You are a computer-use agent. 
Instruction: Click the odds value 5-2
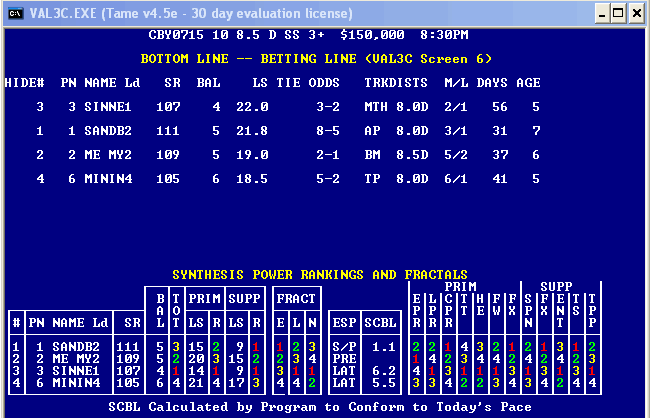click(328, 179)
